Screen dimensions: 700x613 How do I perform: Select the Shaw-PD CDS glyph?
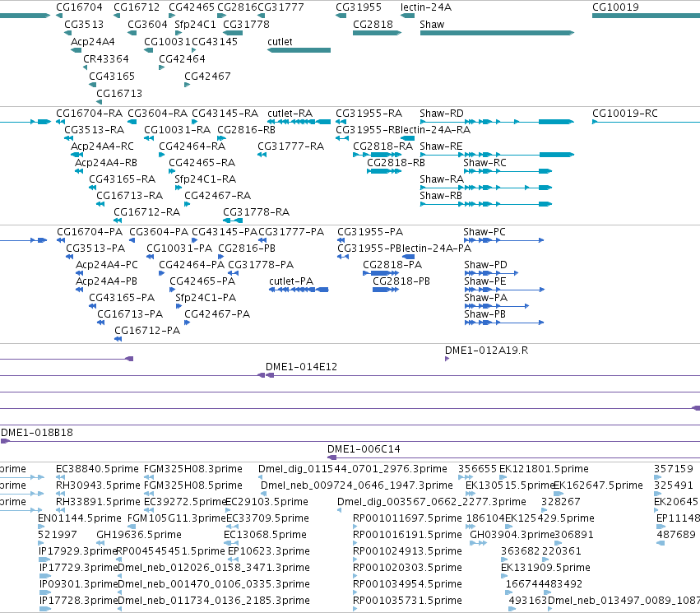coord(491,273)
